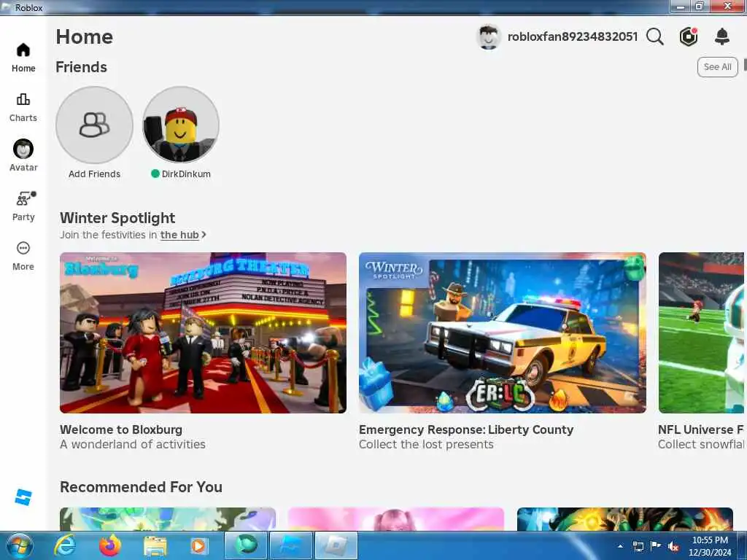The width and height of the screenshot is (747, 560).
Task: Open the search magnifier icon
Action: click(x=655, y=36)
